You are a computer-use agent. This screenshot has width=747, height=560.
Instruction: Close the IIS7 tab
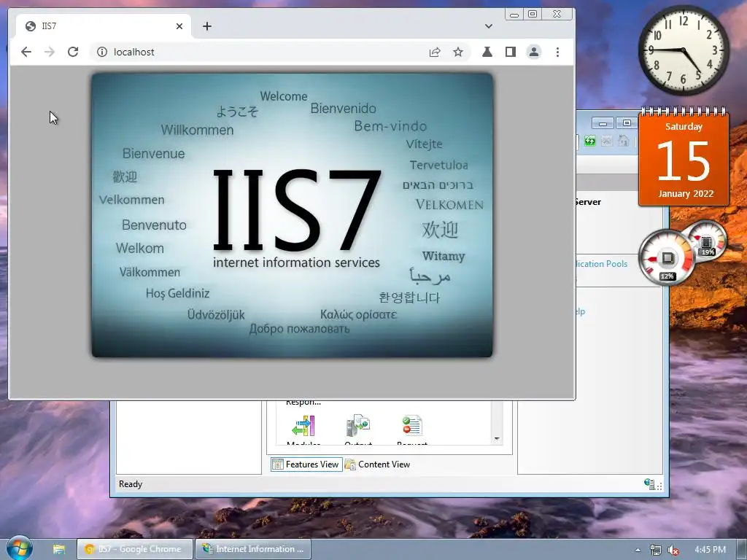point(179,26)
